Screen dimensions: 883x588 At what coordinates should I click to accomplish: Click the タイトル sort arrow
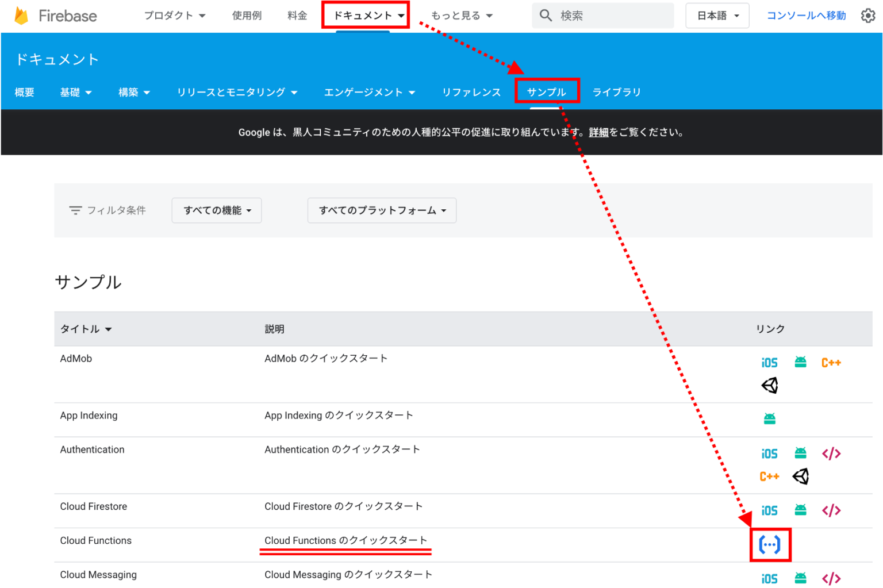pyautogui.click(x=109, y=329)
